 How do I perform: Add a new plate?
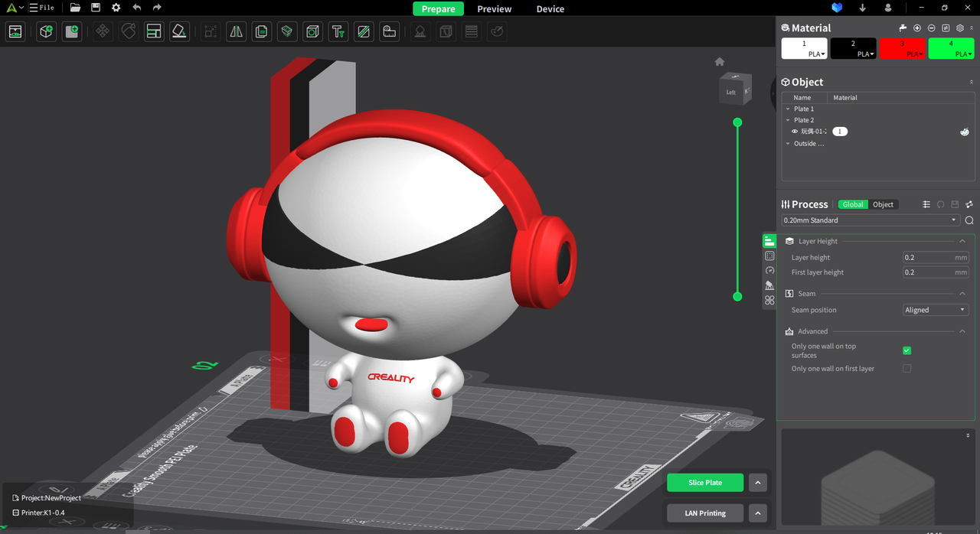coord(72,32)
